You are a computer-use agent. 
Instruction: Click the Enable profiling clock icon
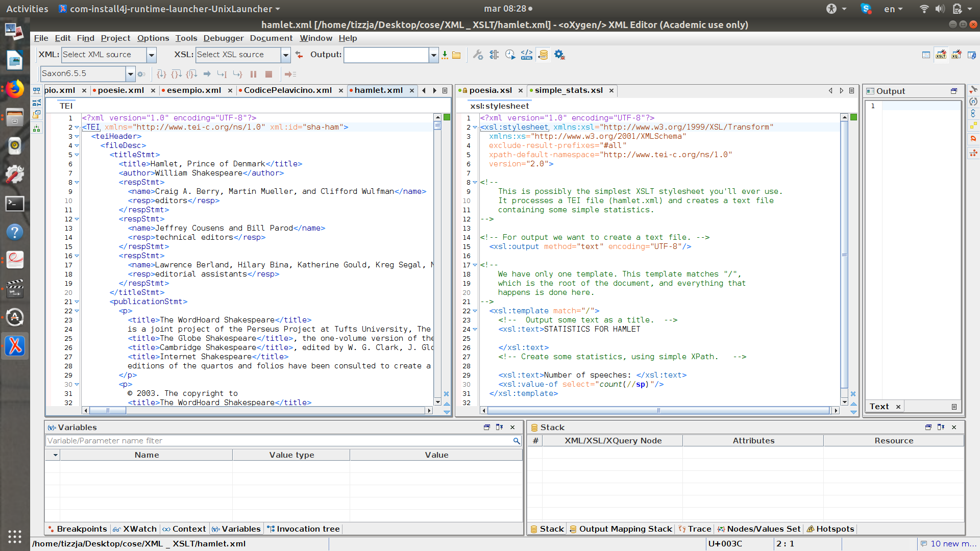(x=510, y=55)
